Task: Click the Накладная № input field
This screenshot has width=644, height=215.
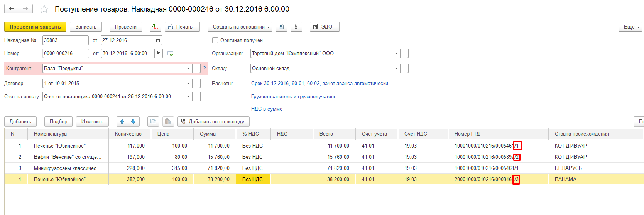Action: (x=65, y=40)
